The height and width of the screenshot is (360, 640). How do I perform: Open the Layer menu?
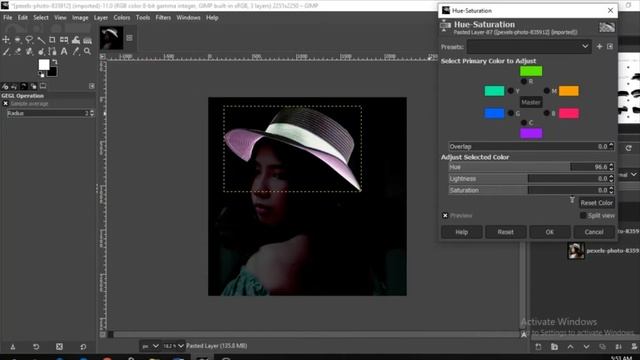[101, 18]
